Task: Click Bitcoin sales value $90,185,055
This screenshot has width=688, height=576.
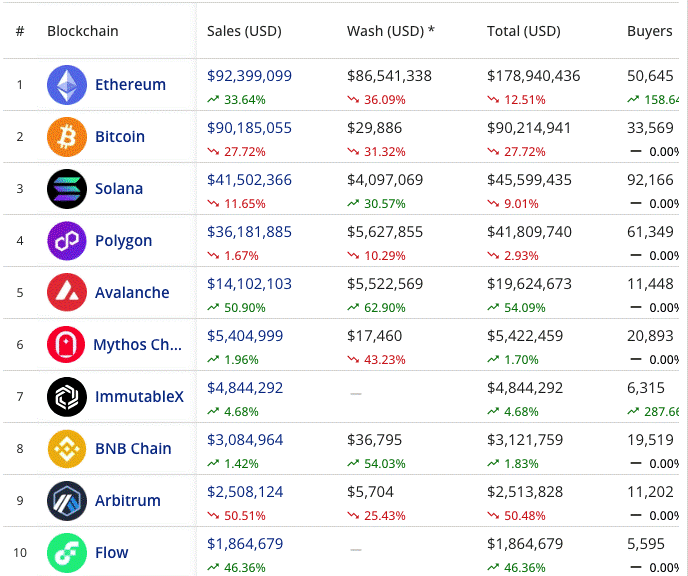Action: point(249,128)
